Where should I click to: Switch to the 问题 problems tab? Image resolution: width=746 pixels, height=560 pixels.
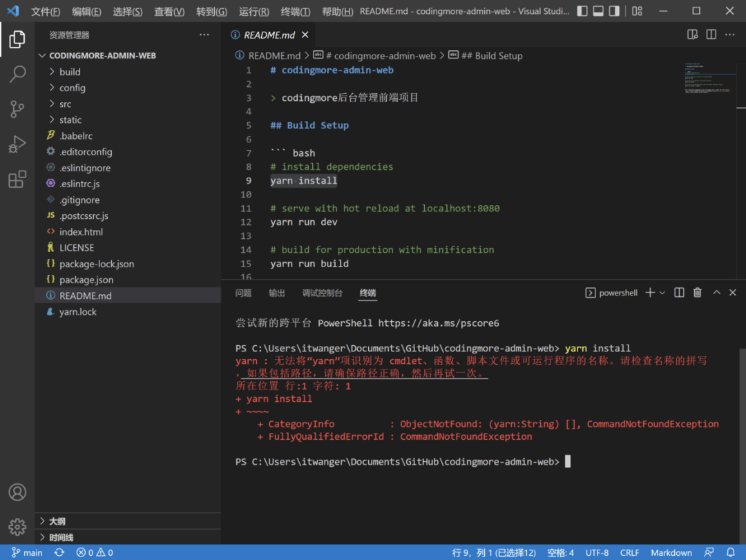(243, 293)
